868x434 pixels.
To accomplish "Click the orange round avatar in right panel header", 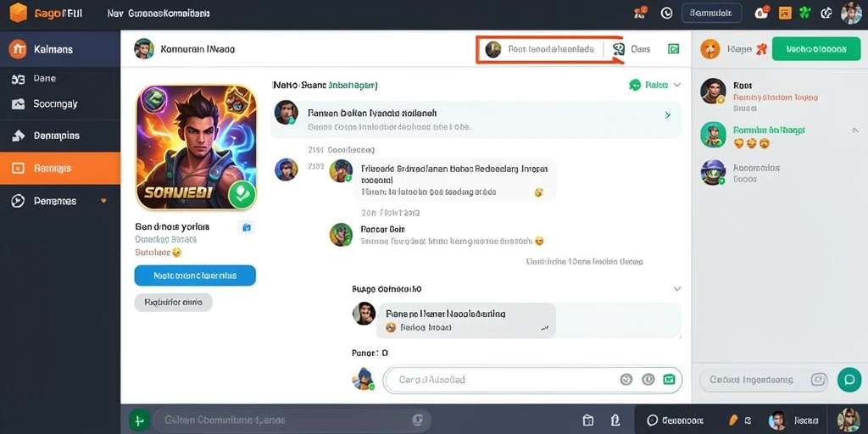I will click(710, 49).
